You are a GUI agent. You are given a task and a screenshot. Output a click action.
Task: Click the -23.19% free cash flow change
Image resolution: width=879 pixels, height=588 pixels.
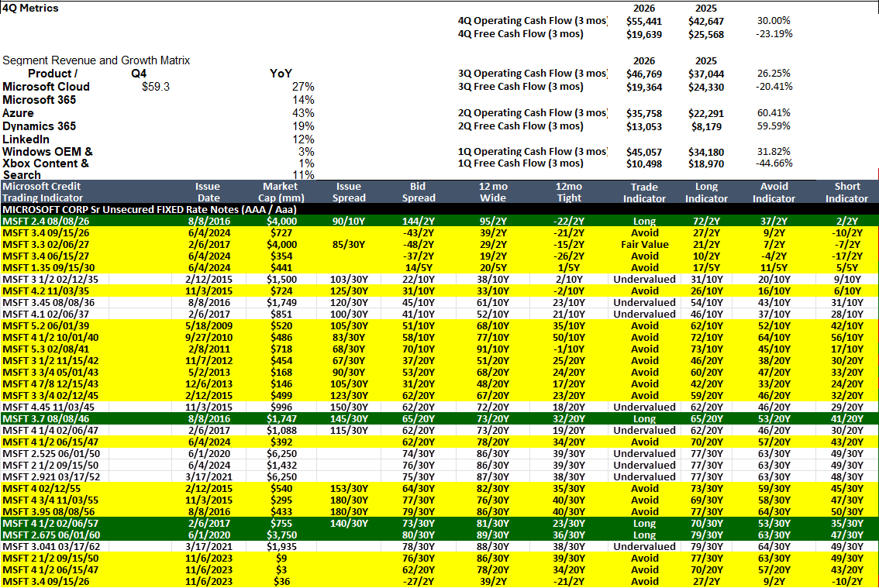pos(774,34)
